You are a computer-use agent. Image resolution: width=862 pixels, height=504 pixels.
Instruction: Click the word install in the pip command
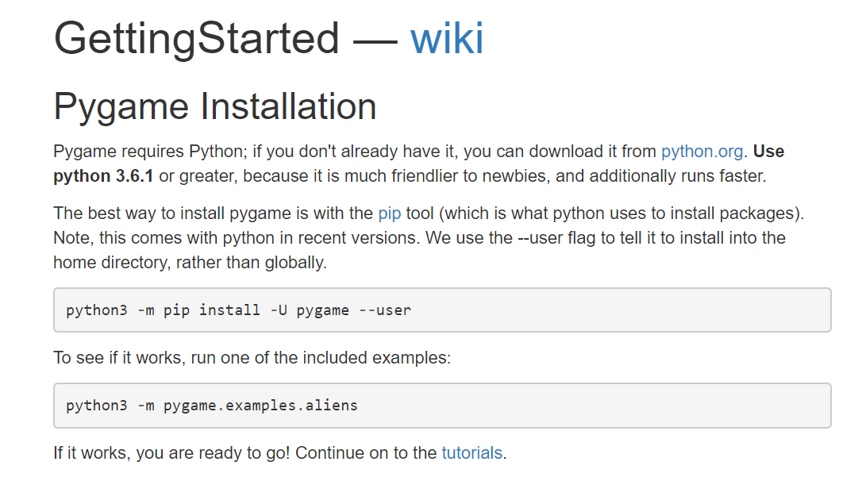[x=230, y=310]
